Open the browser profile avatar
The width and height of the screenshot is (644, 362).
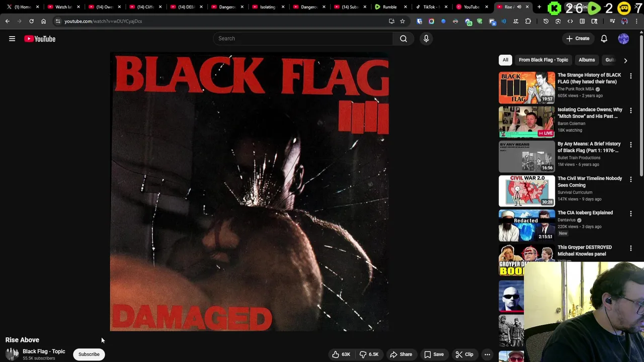pyautogui.click(x=624, y=21)
